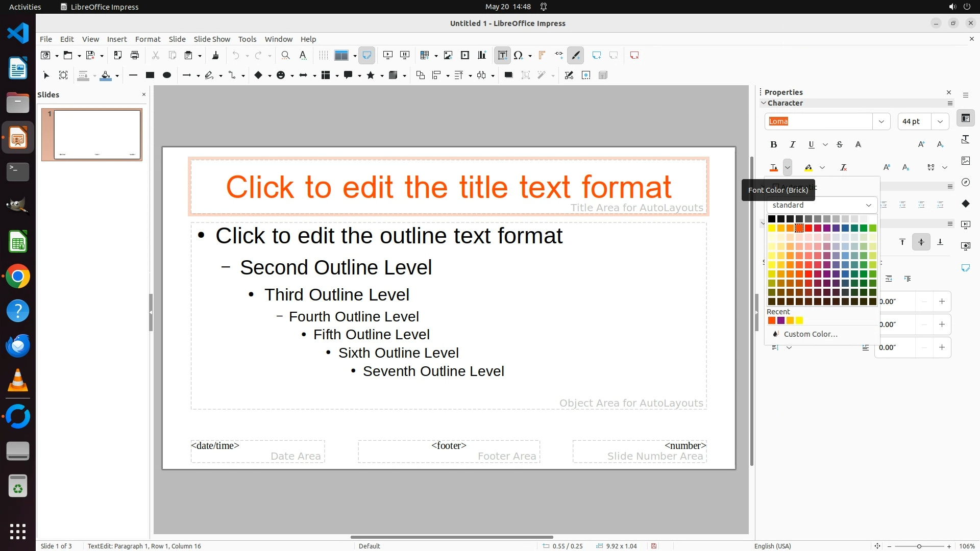Click the Insert Chart toolbar icon
The width and height of the screenshot is (980, 551).
482,55
